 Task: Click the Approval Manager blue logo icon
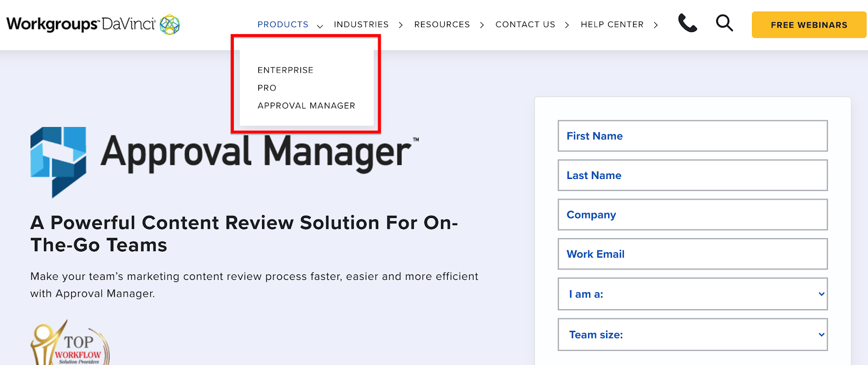58,162
